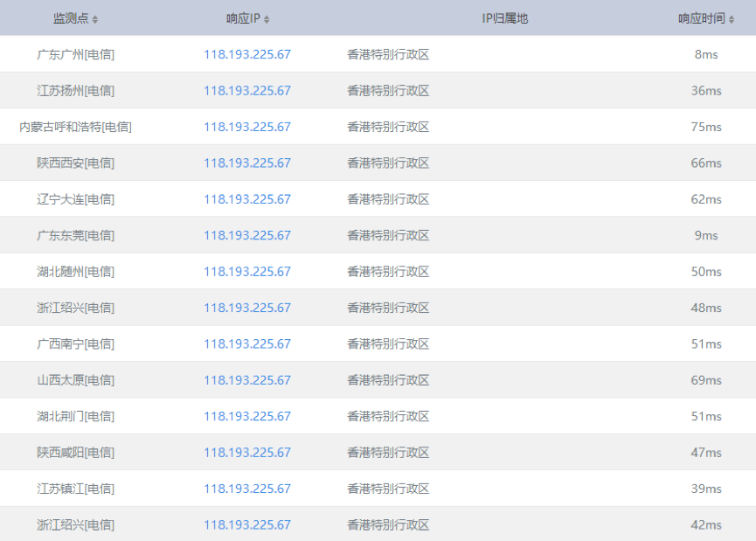Click the 广东东莞[电信] cell
This screenshot has height=541, width=756.
[76, 235]
